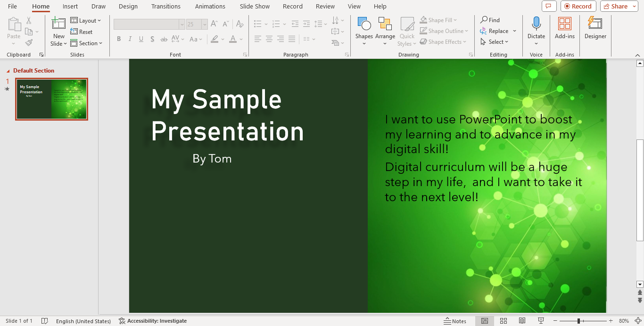Switch to the Design tab
644x326 pixels.
128,6
